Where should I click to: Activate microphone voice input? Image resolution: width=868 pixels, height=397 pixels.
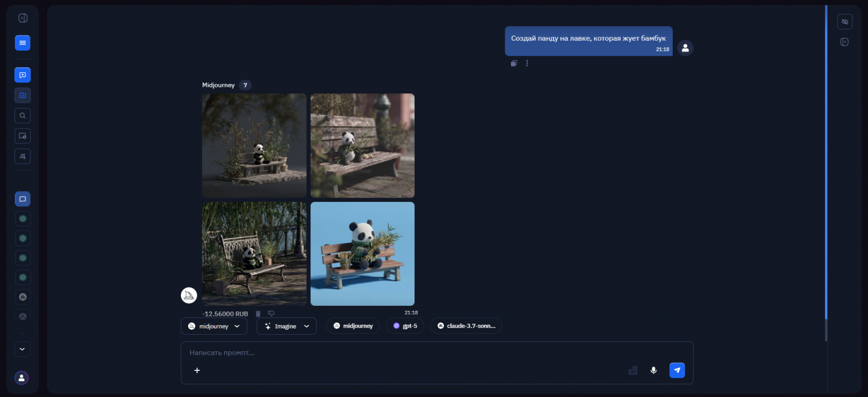[x=653, y=370]
